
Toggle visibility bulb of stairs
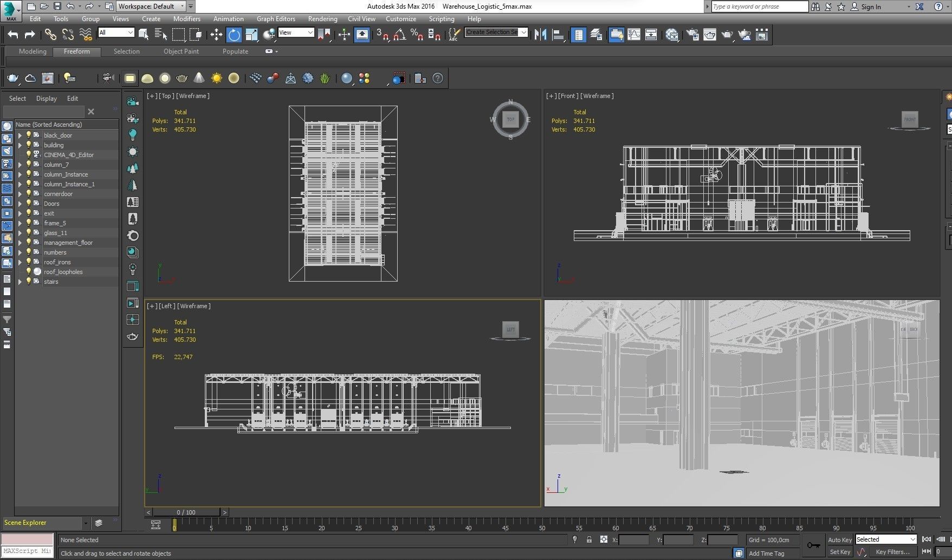29,282
